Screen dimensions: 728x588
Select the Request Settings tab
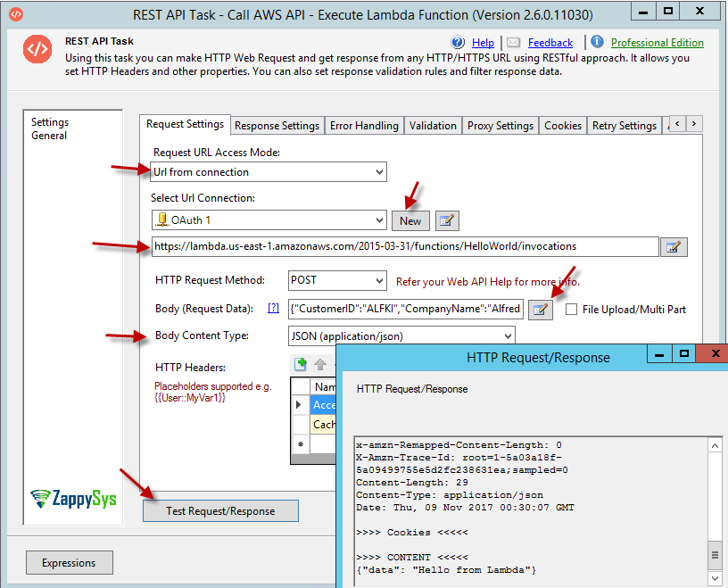(185, 125)
